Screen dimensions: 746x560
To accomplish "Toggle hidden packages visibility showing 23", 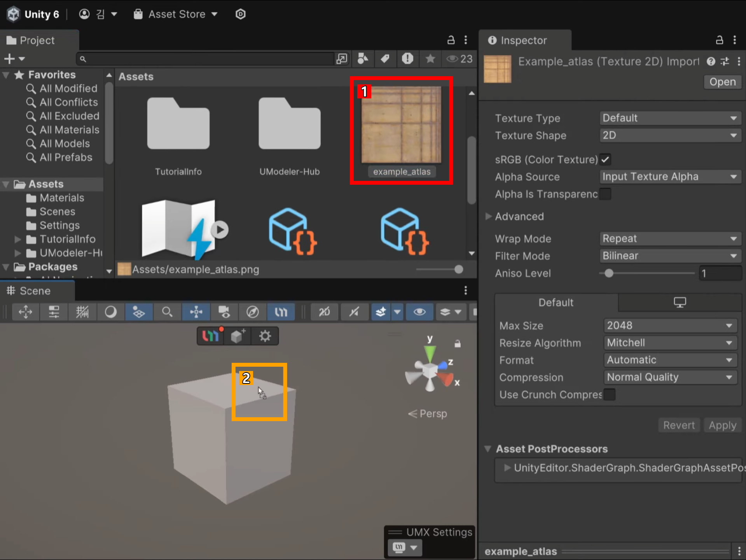I will click(459, 59).
